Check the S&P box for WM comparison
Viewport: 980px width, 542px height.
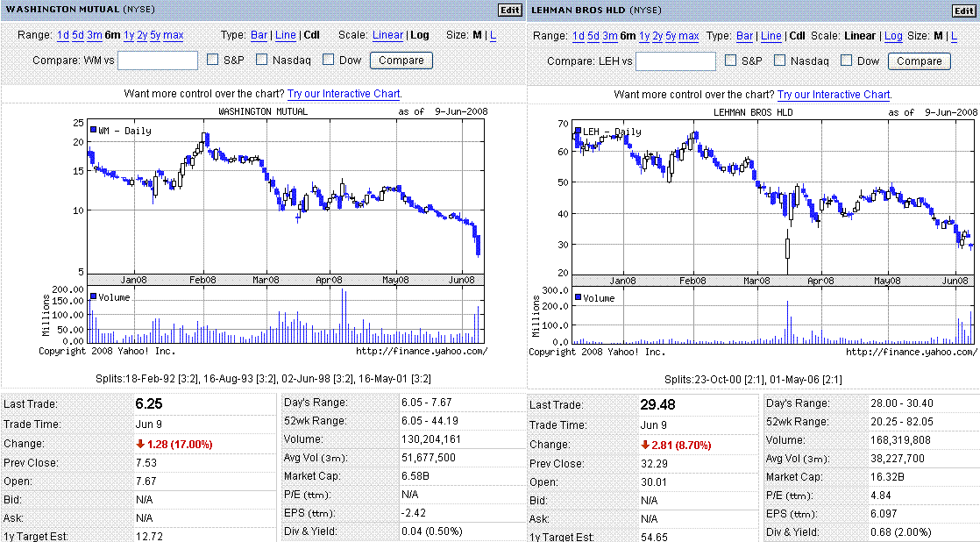(213, 61)
